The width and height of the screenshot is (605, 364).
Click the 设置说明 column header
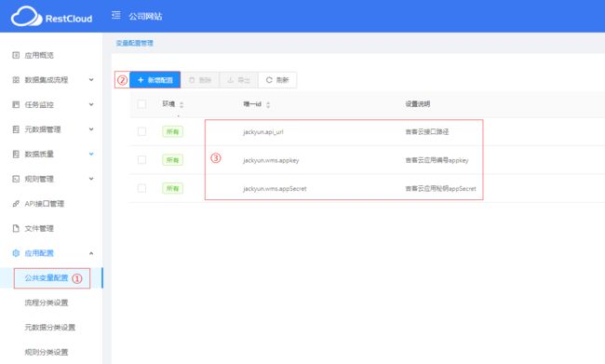(418, 104)
